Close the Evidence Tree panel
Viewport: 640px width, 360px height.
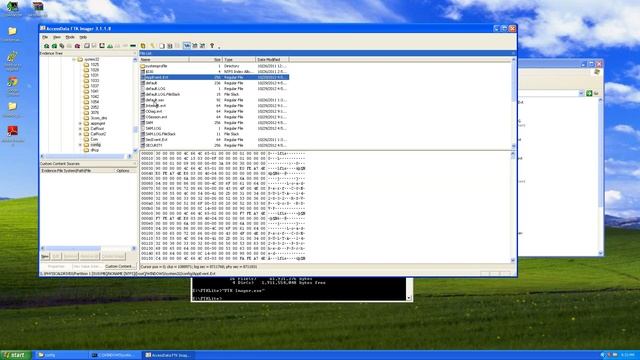coord(135,53)
